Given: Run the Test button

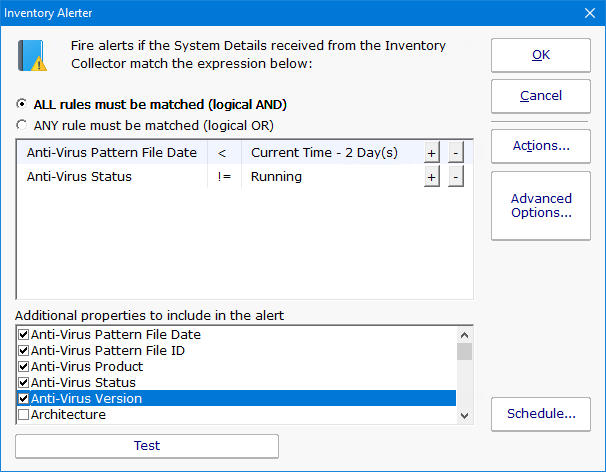Looking at the screenshot, I should pos(147,446).
